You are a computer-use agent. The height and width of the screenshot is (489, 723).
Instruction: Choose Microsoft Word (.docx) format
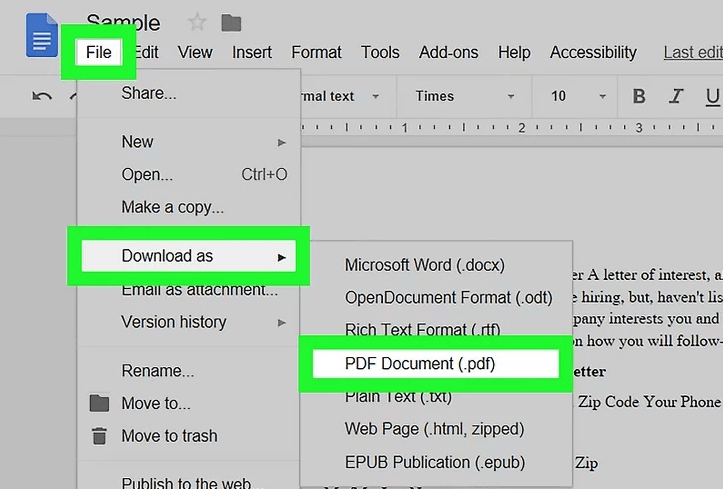point(424,265)
